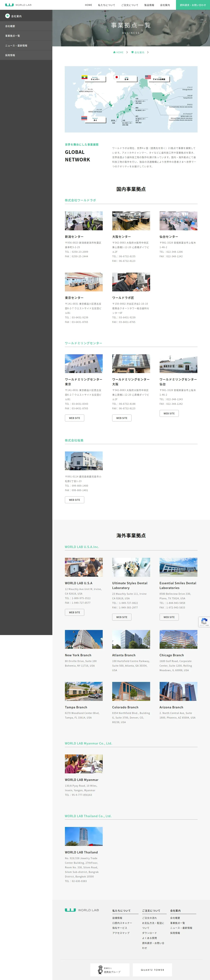
Task: Select ニュース・最新情報 in the sidebar
Action: 26,46
